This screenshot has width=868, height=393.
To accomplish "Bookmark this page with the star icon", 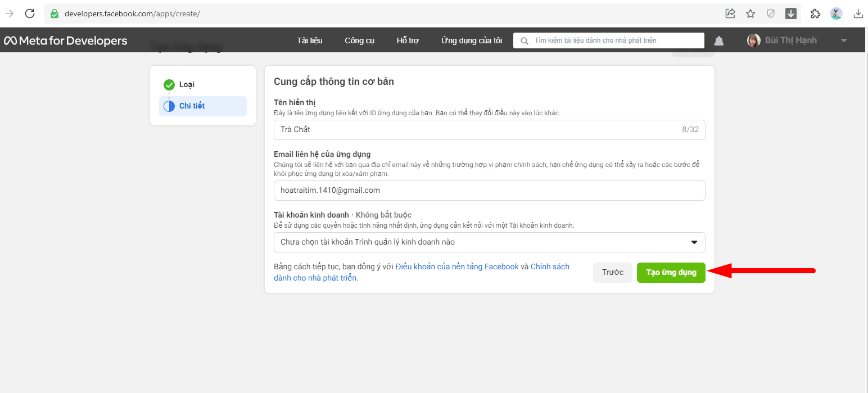I will pyautogui.click(x=751, y=13).
